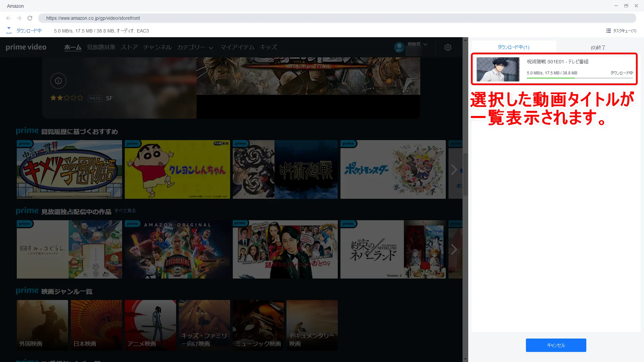Select the ドキュメンタリー映画 genre tile
This screenshot has height=362, width=644.
(x=312, y=325)
